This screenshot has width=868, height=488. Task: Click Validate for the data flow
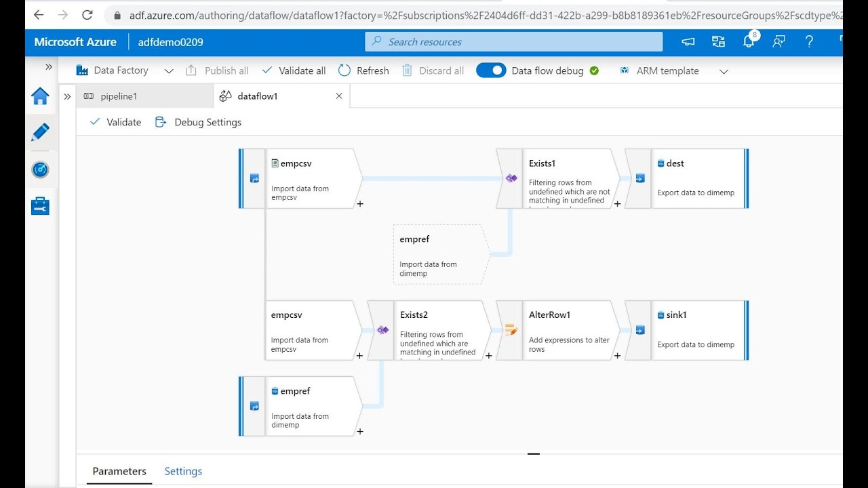(115, 122)
